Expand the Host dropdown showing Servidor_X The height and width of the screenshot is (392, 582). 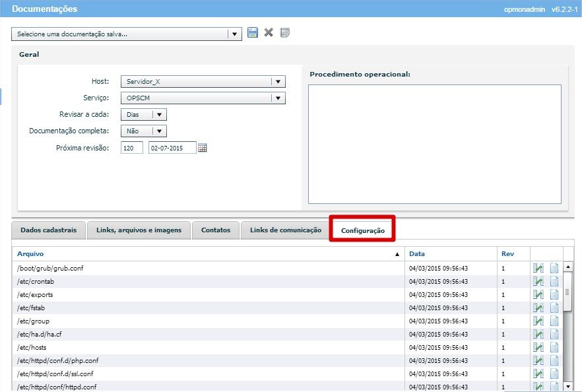coord(278,82)
